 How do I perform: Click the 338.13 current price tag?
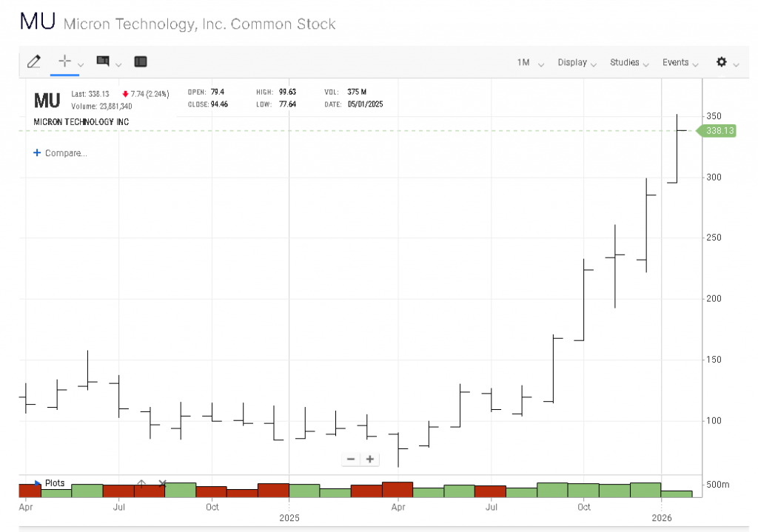click(x=720, y=131)
